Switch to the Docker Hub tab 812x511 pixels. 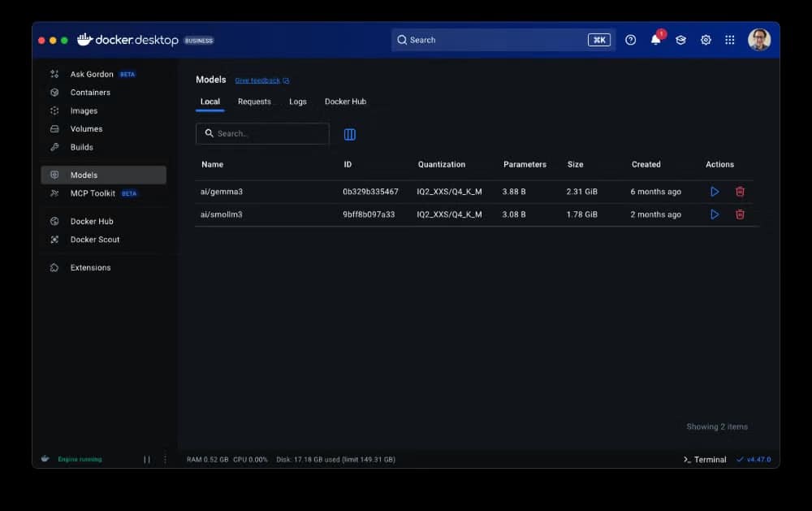[345, 102]
